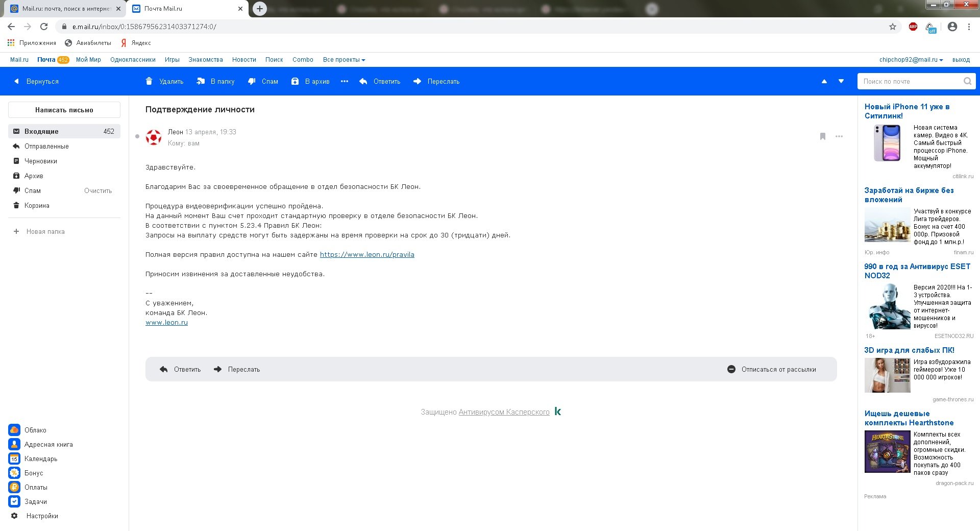Toggle the unread dot beside sender avatar
This screenshot has height=531, width=980.
(x=137, y=136)
